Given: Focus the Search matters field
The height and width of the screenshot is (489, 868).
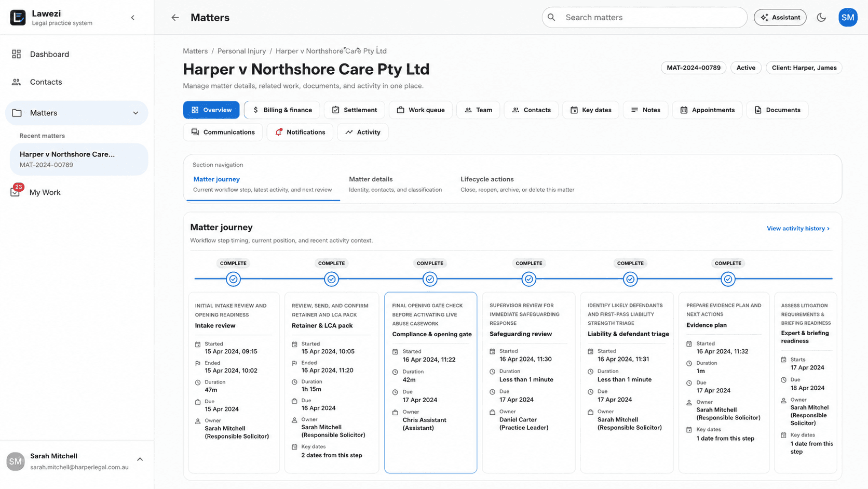Looking at the screenshot, I should click(x=644, y=17).
